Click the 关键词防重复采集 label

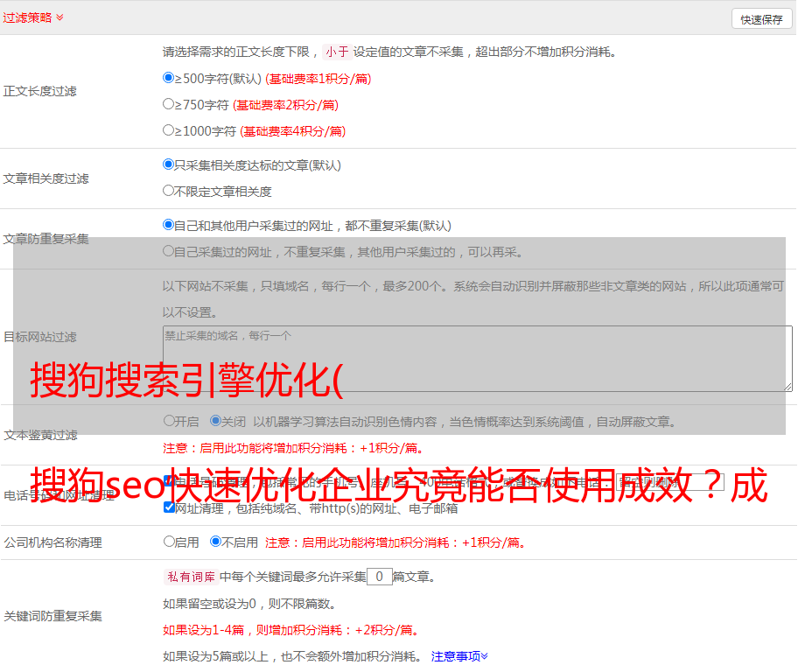click(x=52, y=616)
